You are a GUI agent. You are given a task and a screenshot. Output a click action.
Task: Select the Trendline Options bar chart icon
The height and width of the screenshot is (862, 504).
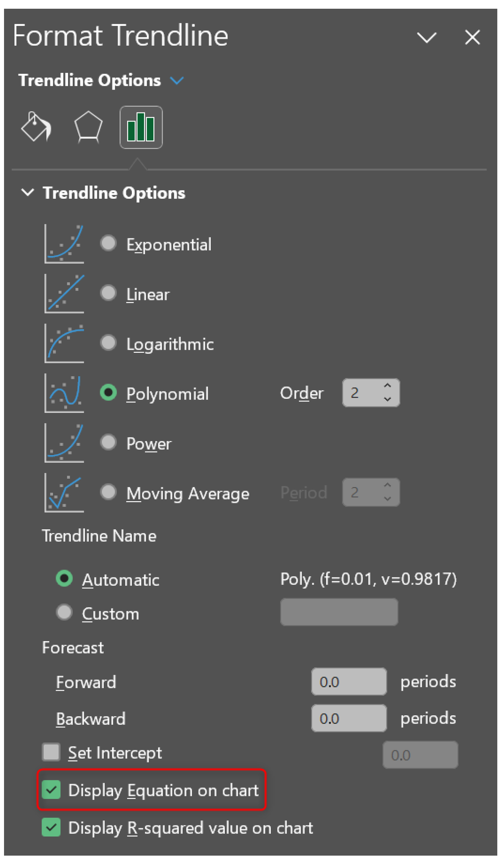141,127
